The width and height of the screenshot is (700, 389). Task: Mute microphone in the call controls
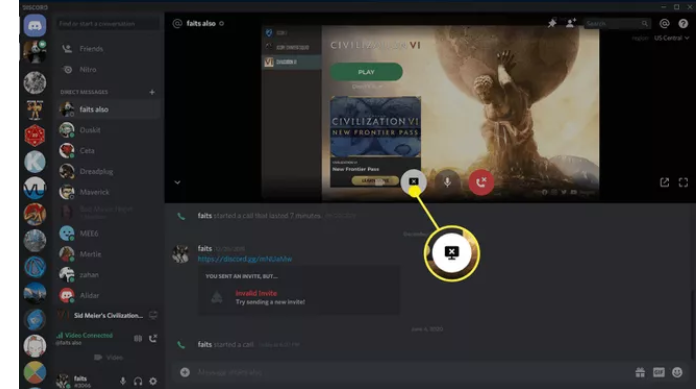[x=447, y=182]
